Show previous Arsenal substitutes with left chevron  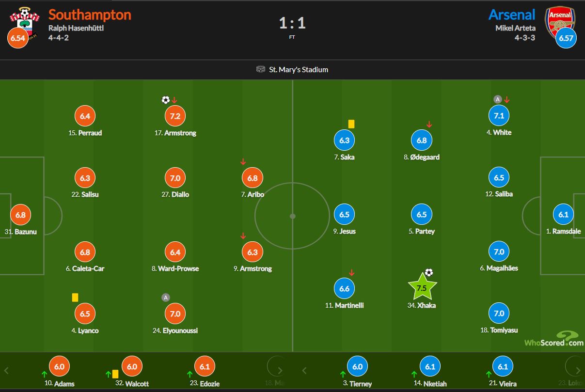coord(304,371)
